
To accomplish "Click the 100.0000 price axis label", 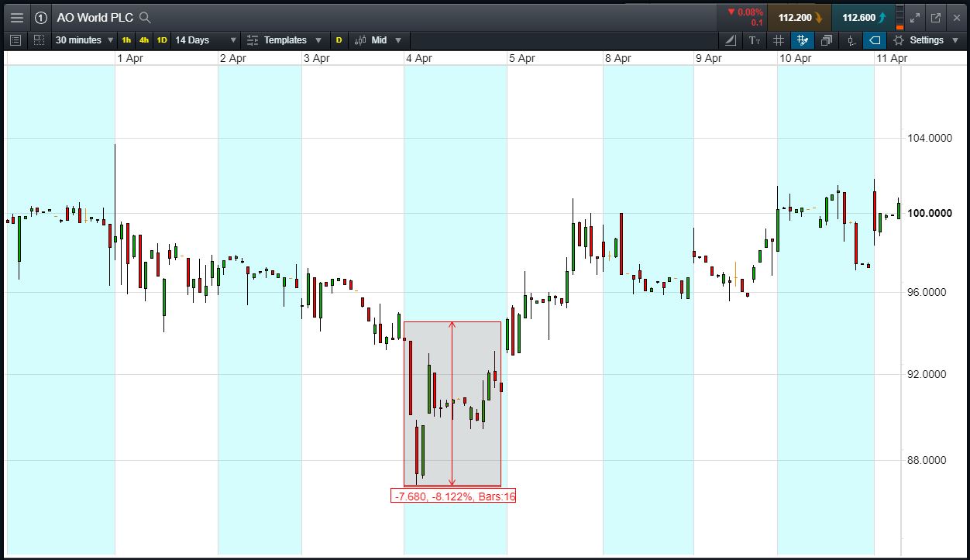I will pos(929,213).
